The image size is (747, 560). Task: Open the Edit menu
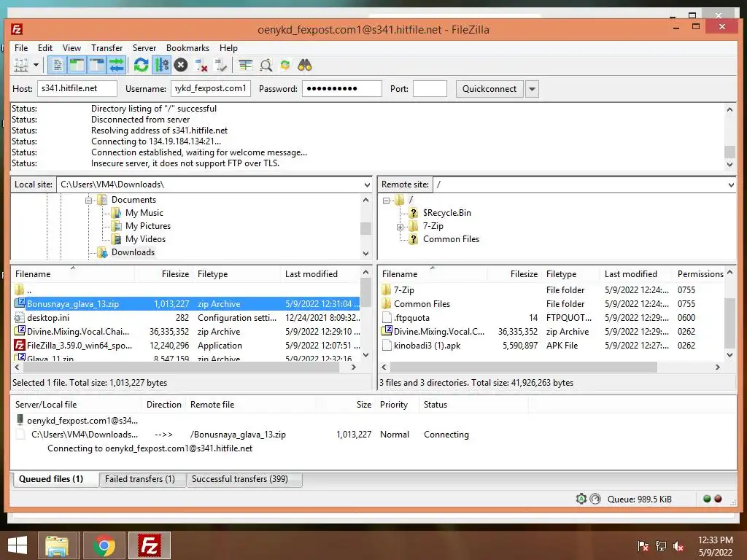pos(45,48)
